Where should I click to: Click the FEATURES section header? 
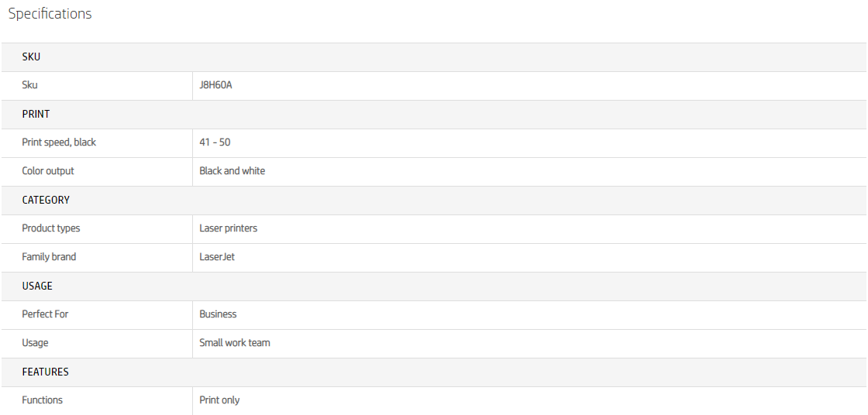[x=45, y=372]
